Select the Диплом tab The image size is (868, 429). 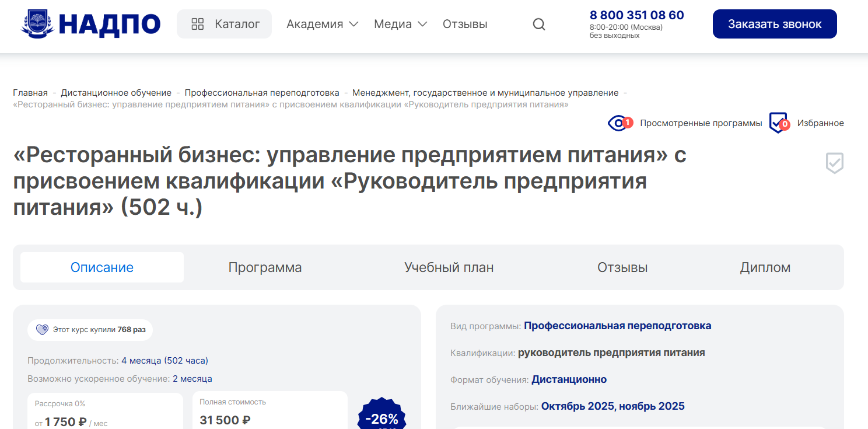765,267
